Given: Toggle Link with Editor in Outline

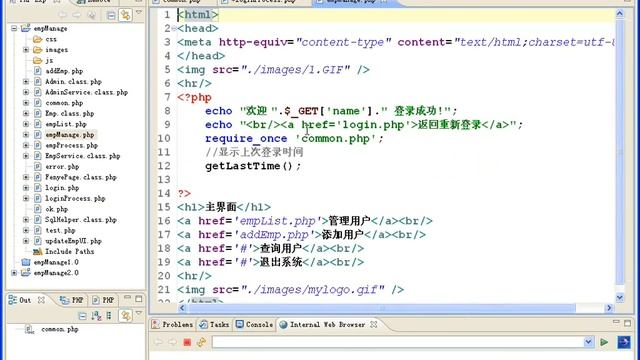Looking at the screenshot, I should [126, 316].
